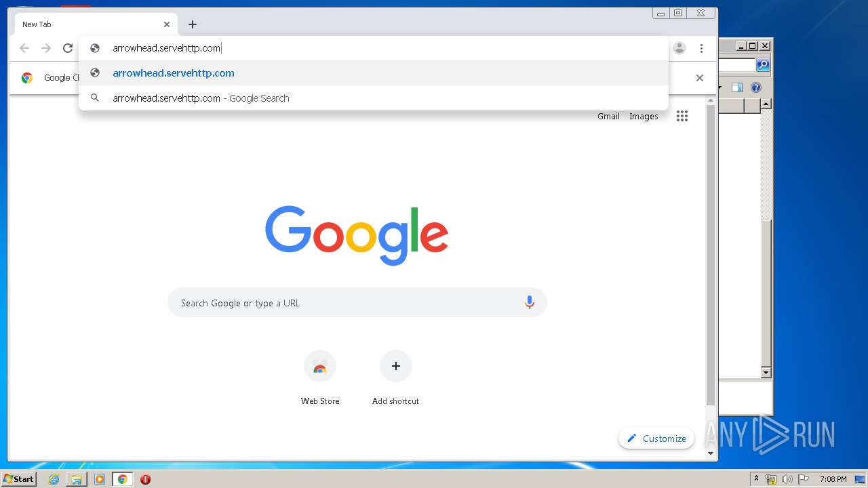This screenshot has height=488, width=868.
Task: Show hidden system tray icons
Action: (x=756, y=479)
